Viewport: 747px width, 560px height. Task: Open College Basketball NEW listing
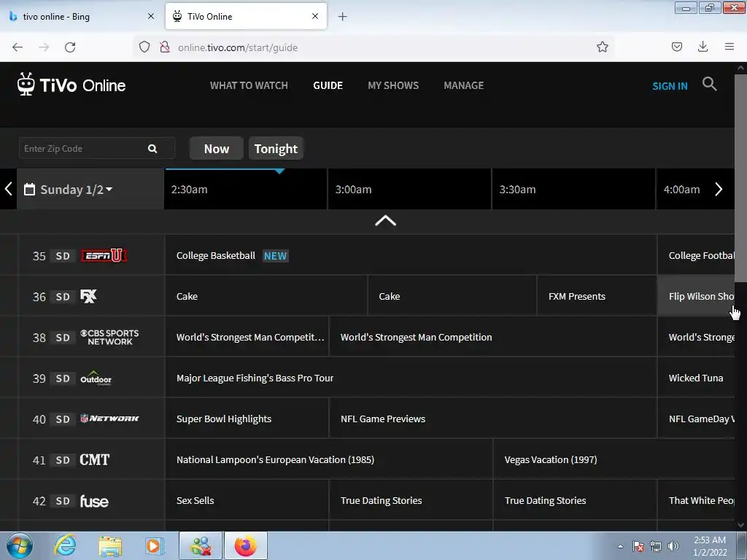pyautogui.click(x=411, y=255)
